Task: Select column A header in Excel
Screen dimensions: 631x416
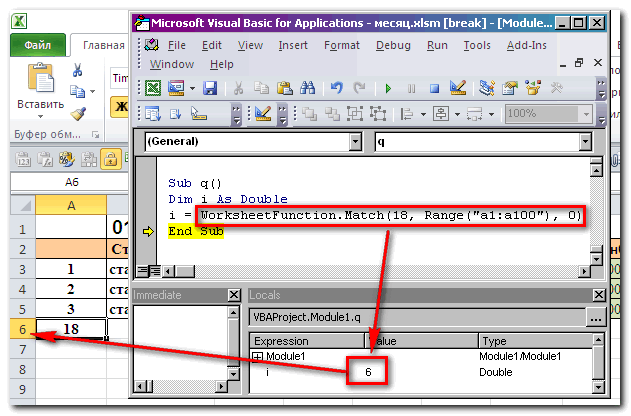Action: 71,206
